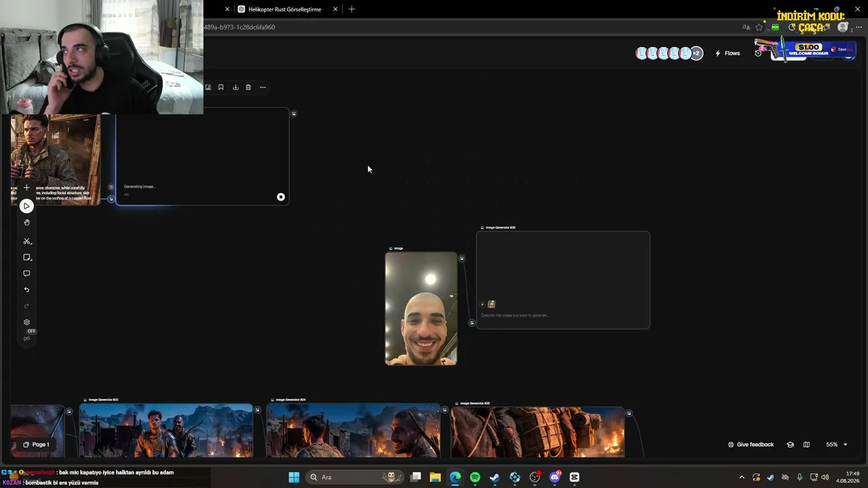Click the add node plus icon

[26, 188]
